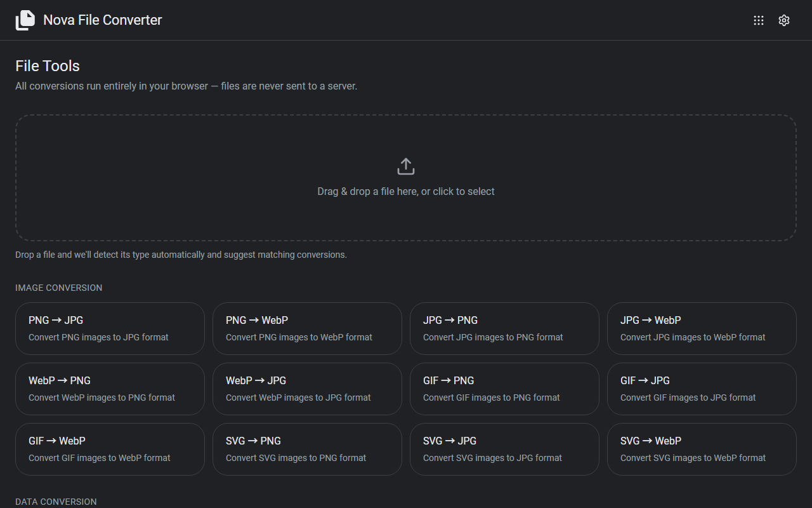Image resolution: width=812 pixels, height=508 pixels.
Task: Click the drag & drop file area text
Action: (406, 191)
